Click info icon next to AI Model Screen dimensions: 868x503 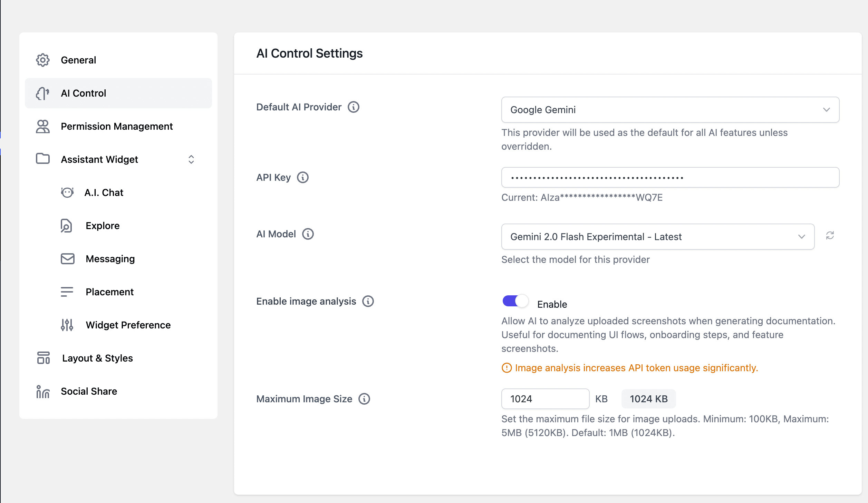coord(308,234)
